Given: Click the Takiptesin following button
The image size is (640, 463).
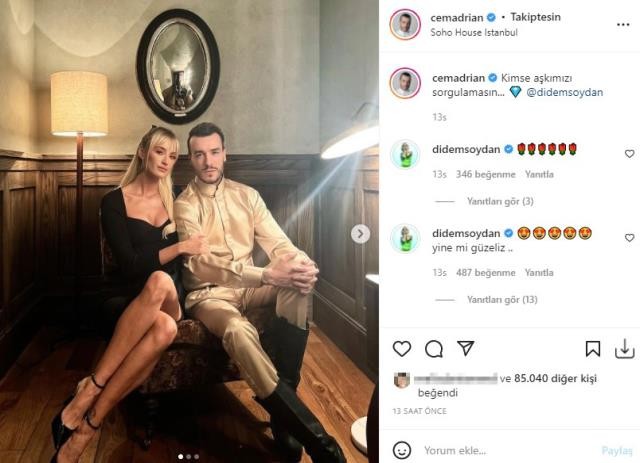Looking at the screenshot, I should click(x=535, y=17).
